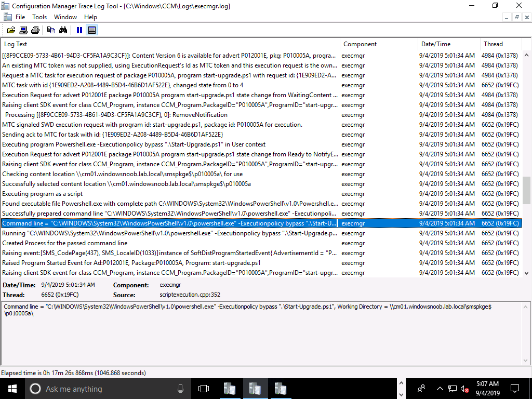
Task: Open Task View from the taskbar
Action: pyautogui.click(x=204, y=389)
